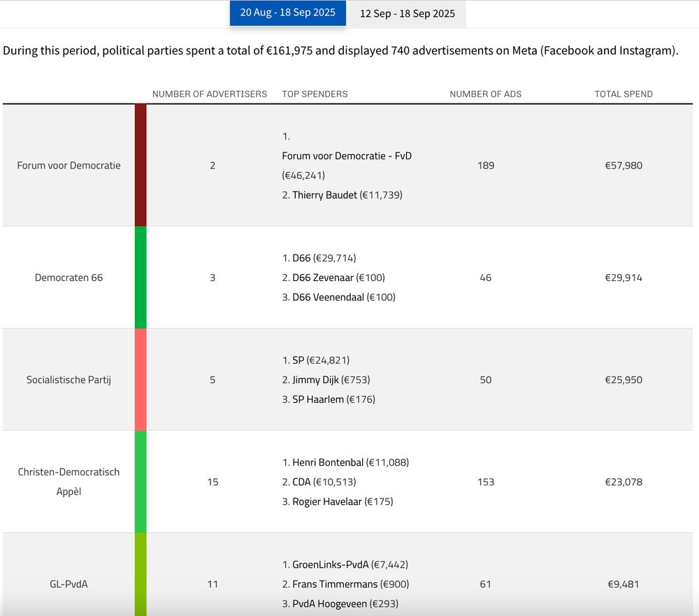Select the Forum voor Democratie party name
The width and height of the screenshot is (699, 616).
(x=69, y=166)
